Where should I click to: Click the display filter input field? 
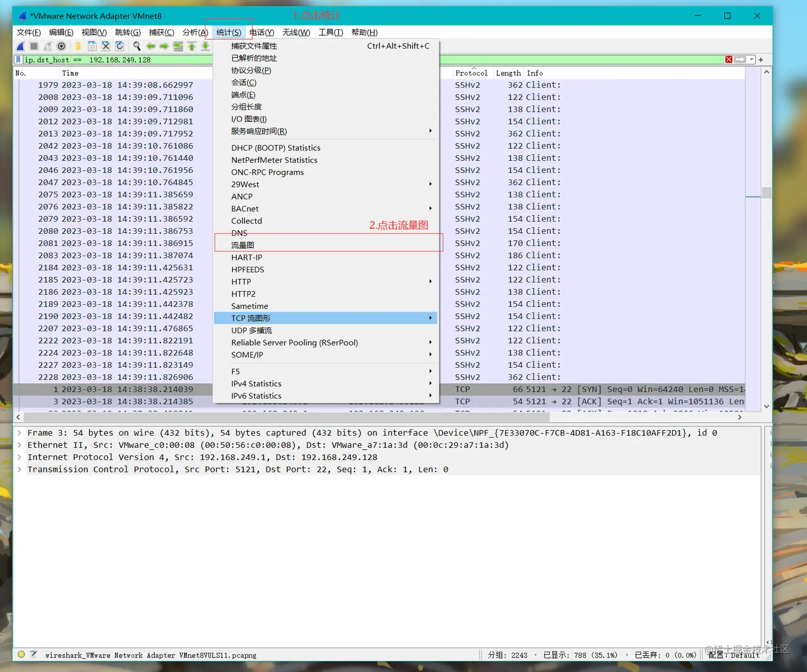(374, 60)
